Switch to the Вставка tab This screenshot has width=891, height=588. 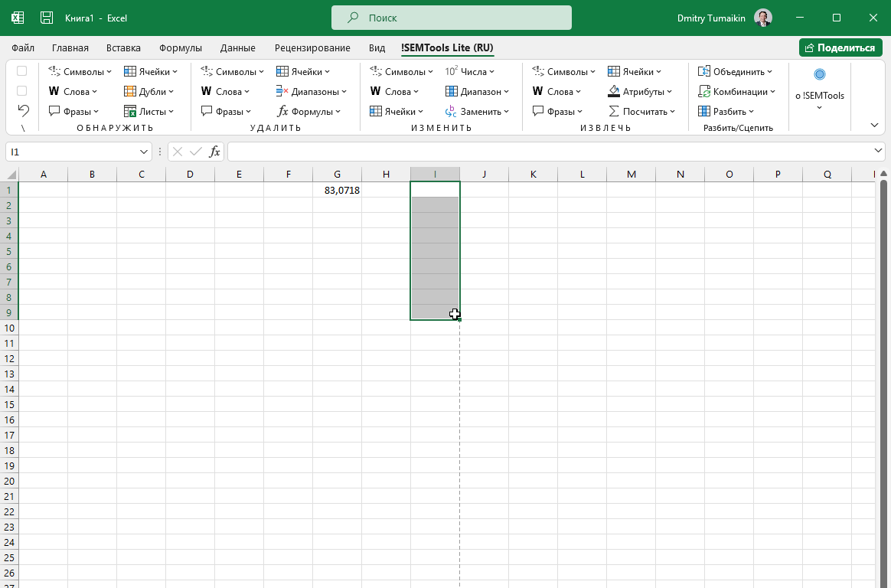tap(123, 47)
